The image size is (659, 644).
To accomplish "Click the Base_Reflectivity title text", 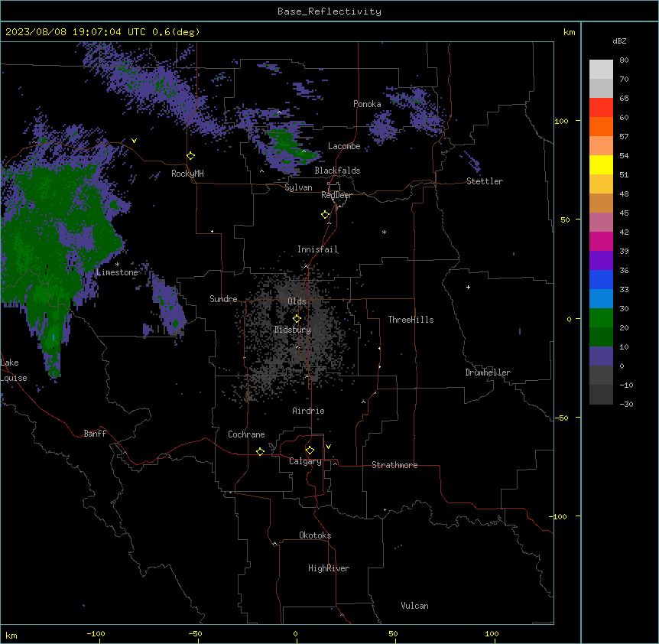I will (x=329, y=11).
